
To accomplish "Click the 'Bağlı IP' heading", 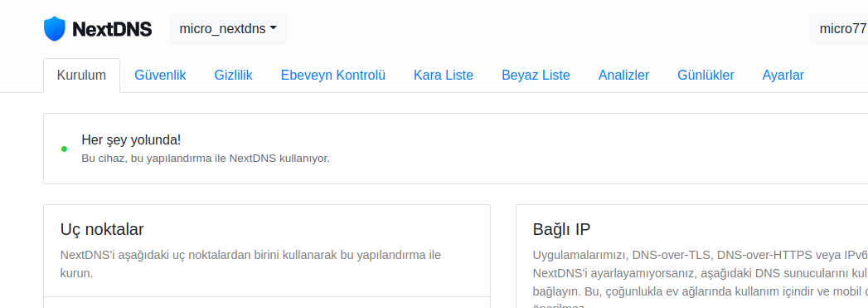I will point(561,229).
